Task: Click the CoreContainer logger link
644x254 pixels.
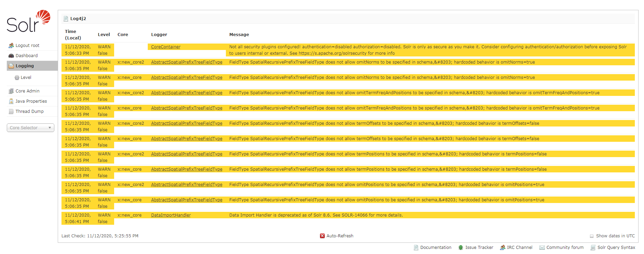Action: tap(166, 47)
